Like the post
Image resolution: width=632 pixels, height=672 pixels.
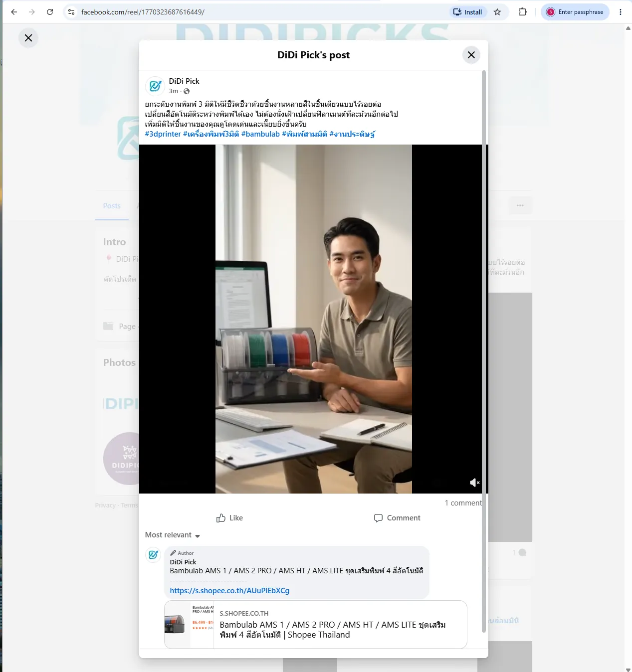[229, 518]
